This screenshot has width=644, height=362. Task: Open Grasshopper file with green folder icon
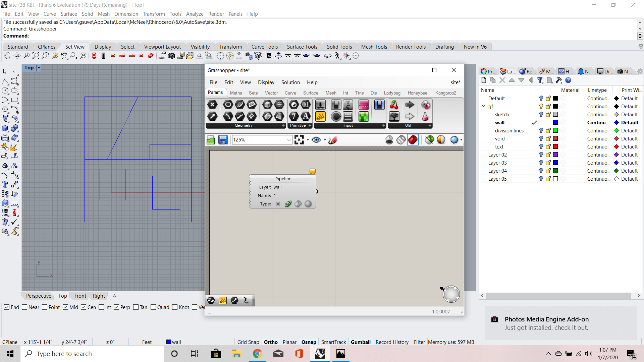[x=211, y=140]
